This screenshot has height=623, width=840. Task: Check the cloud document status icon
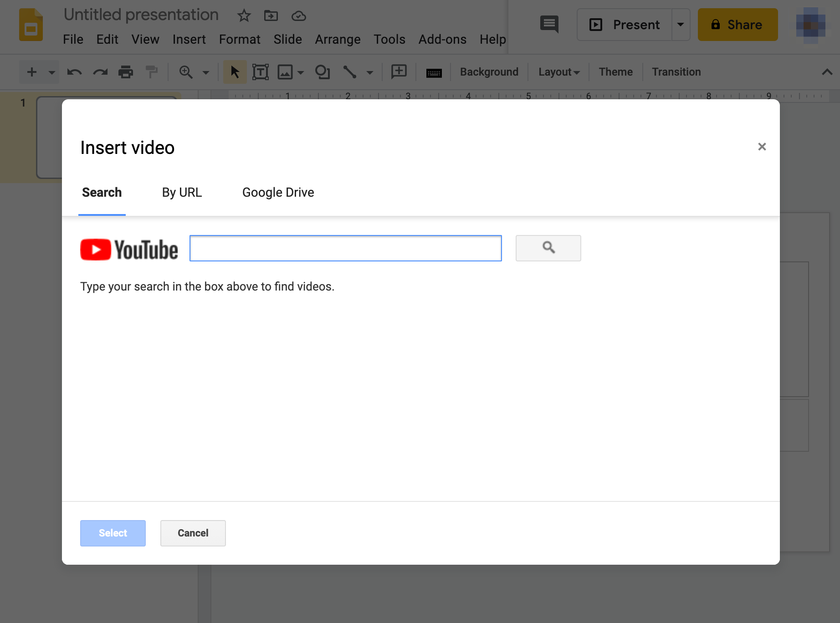click(x=298, y=16)
